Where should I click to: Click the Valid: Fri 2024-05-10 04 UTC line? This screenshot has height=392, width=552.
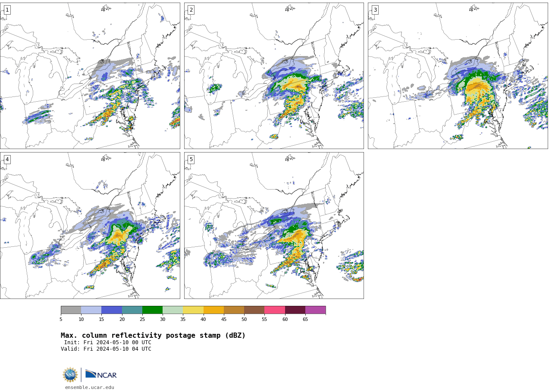[x=106, y=349]
